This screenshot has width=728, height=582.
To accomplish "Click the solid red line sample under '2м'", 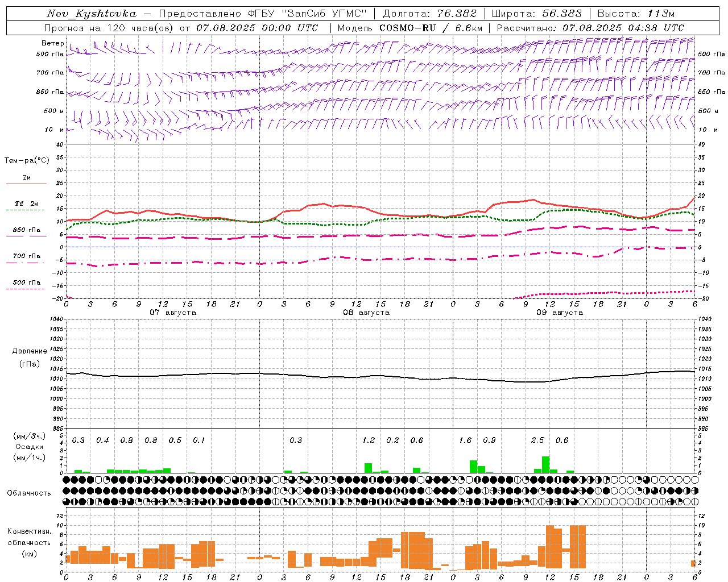I will [26, 184].
